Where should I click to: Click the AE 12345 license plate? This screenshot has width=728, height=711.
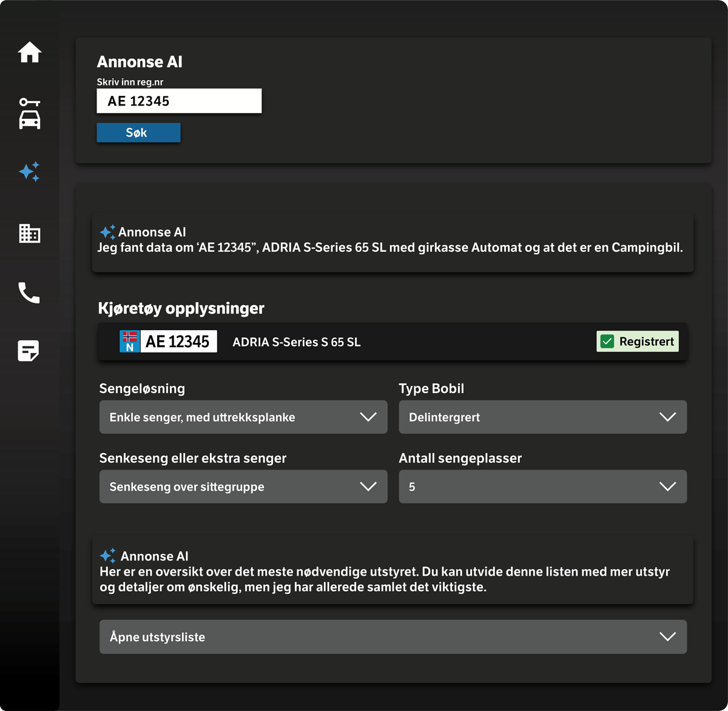pyautogui.click(x=169, y=342)
